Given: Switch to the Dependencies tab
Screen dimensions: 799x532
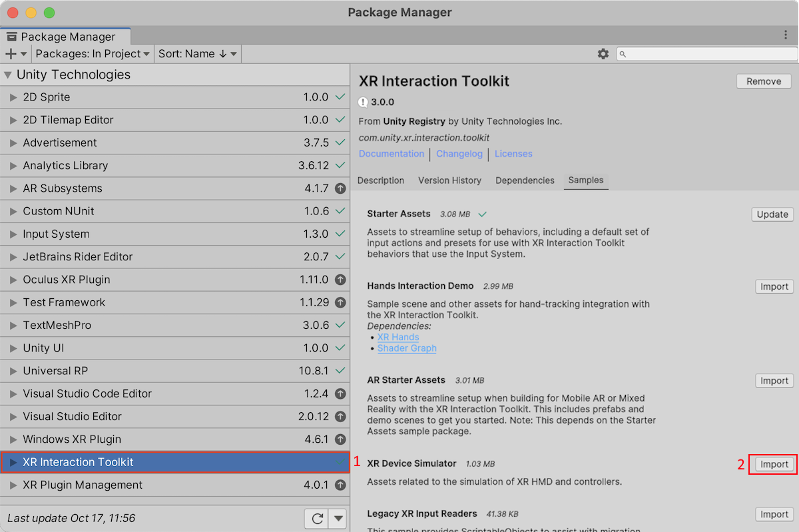Looking at the screenshot, I should pyautogui.click(x=525, y=180).
